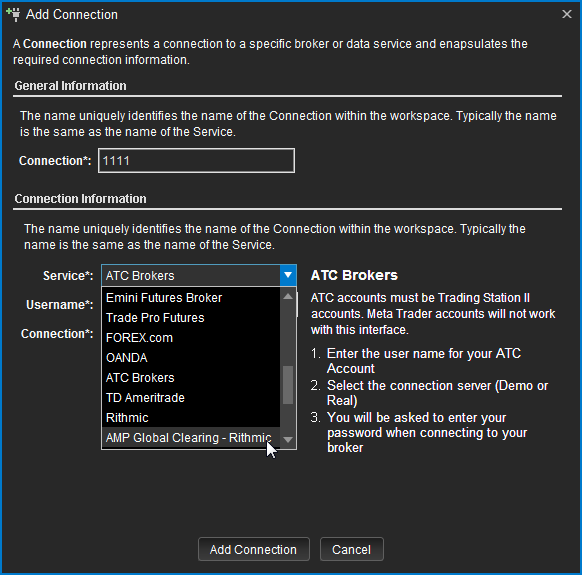Image resolution: width=582 pixels, height=575 pixels.
Task: Choose FOREX.com in the service list
Action: click(191, 338)
